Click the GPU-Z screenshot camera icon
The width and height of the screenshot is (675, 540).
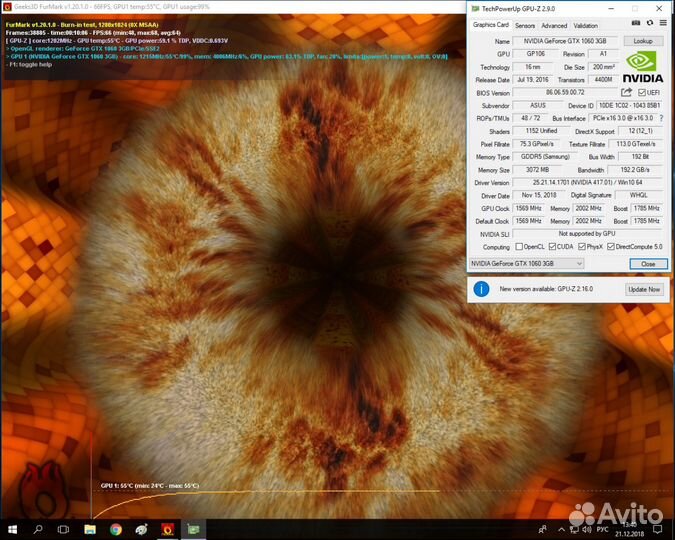(x=635, y=23)
